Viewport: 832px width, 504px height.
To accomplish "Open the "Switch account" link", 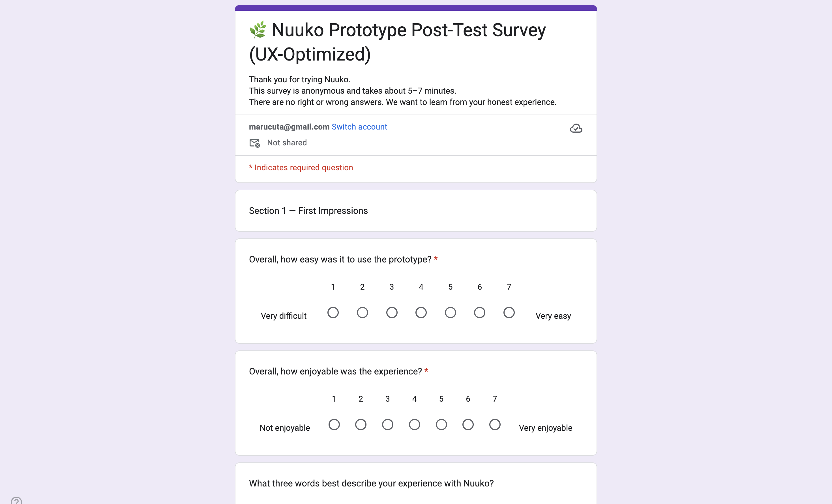I will pos(359,127).
